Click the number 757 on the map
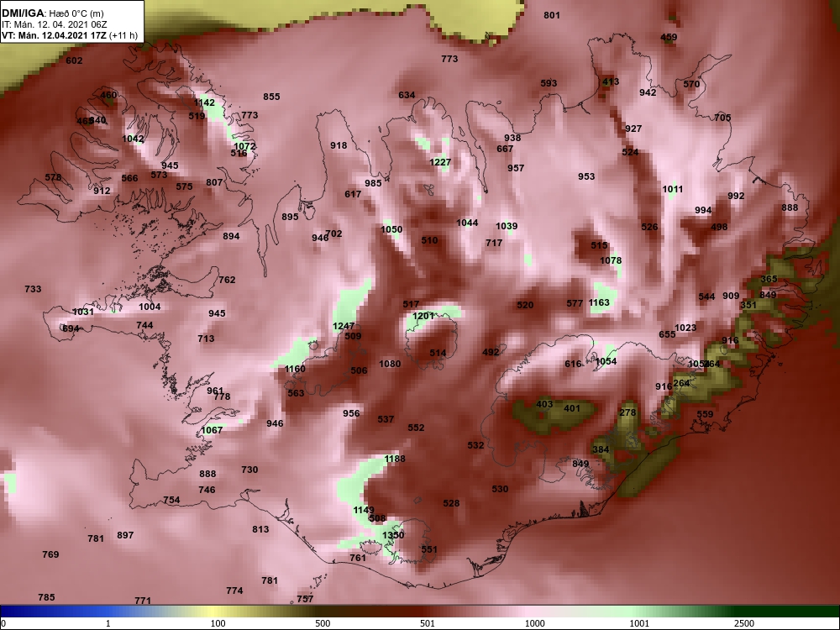 coord(305,600)
